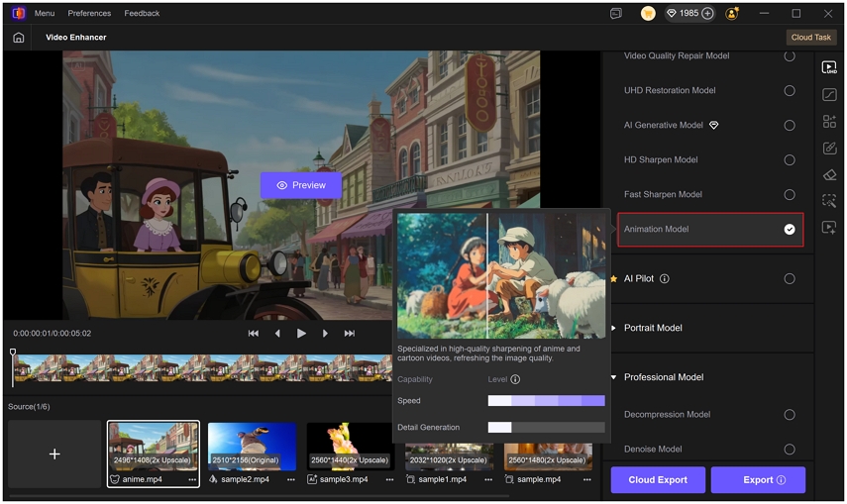Screen dimensions: 847x504
Task: Click Cloud Export
Action: pos(658,479)
